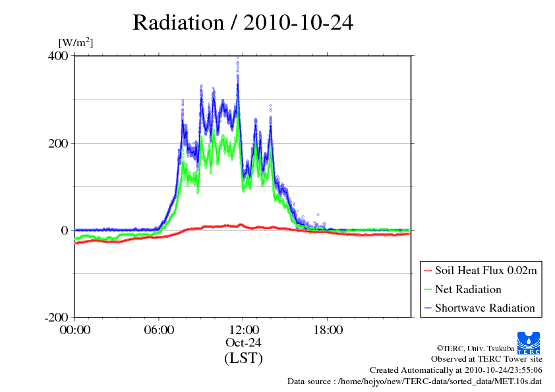Click the x-axis label '06:00'
555x392 pixels.
(159, 330)
